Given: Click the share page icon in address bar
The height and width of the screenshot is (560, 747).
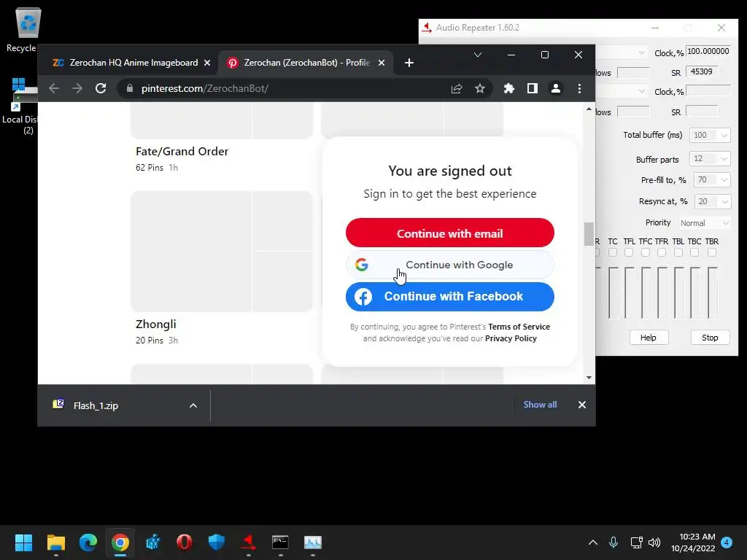Looking at the screenshot, I should [457, 88].
